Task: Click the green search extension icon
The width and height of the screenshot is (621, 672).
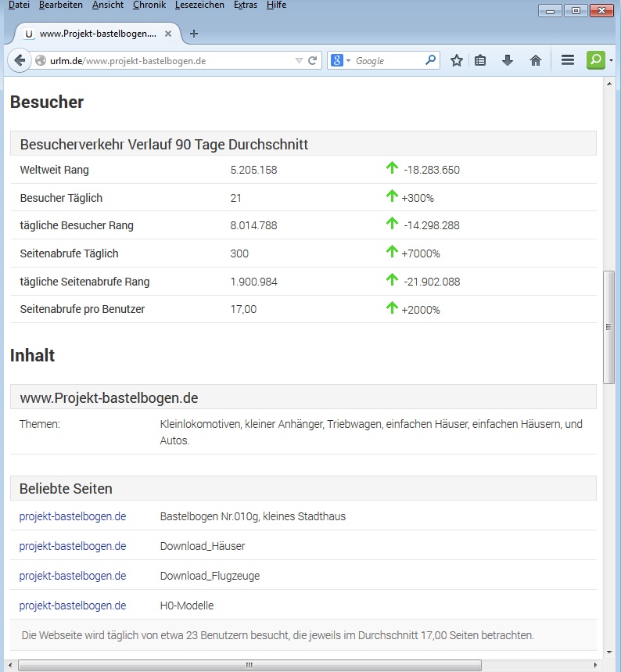Action: (596, 60)
